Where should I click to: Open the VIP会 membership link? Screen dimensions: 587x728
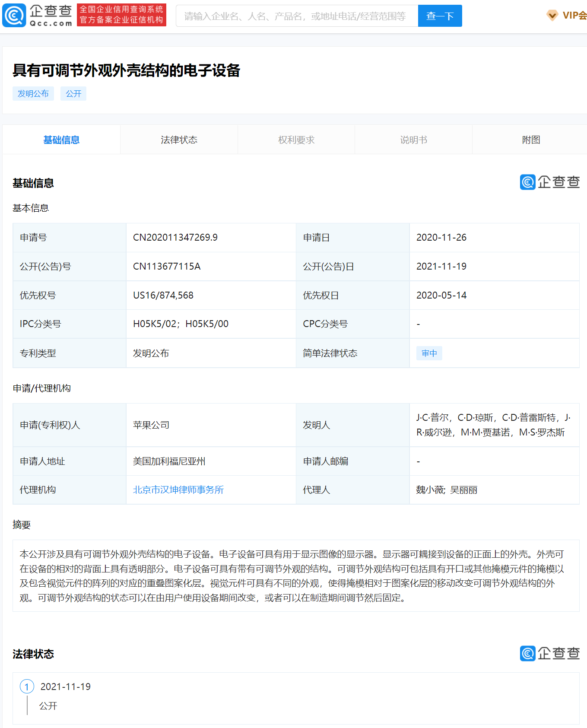[x=574, y=16]
